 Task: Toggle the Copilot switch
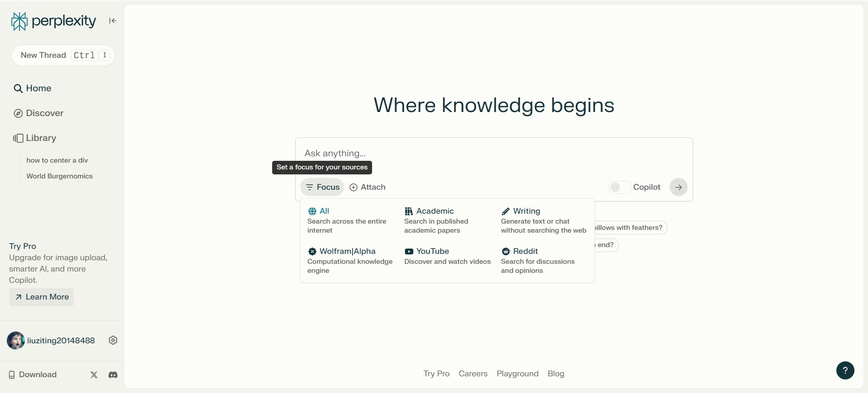pyautogui.click(x=619, y=187)
